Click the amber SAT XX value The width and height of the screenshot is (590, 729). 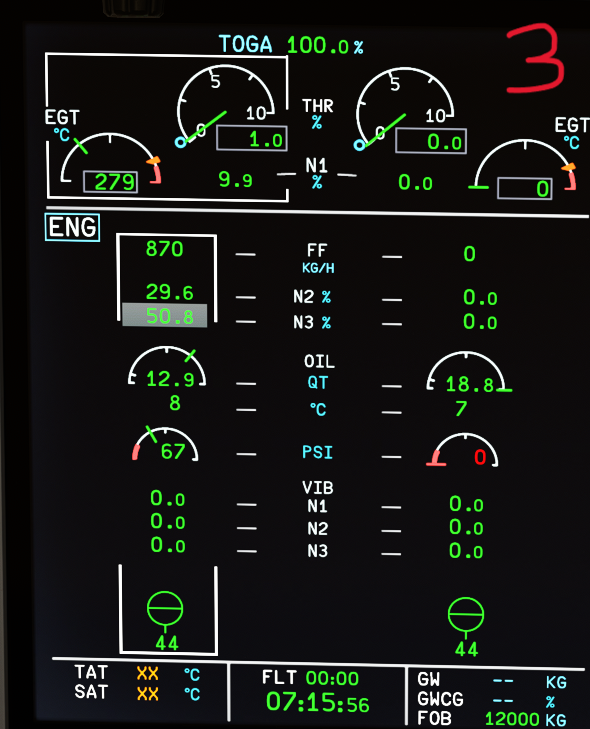(147, 694)
